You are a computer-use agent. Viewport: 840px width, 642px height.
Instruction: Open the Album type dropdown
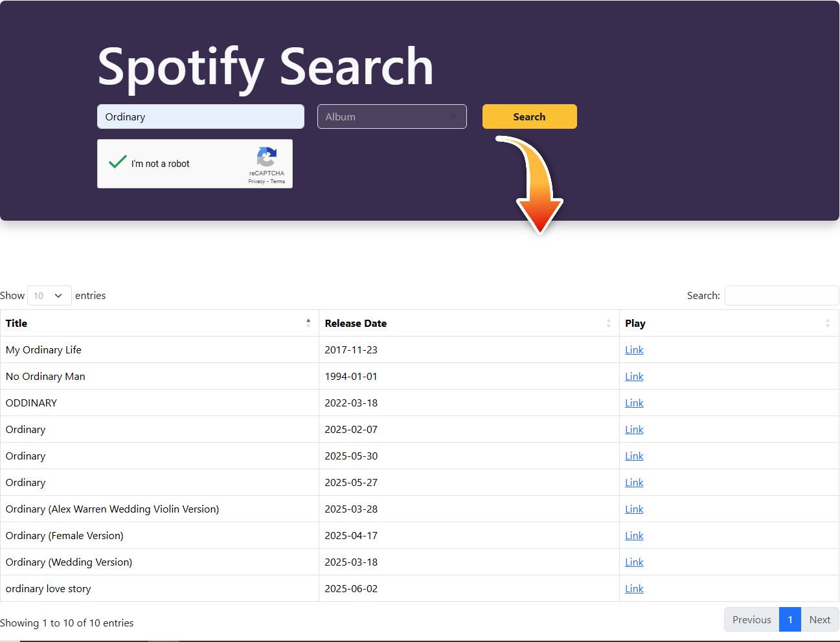(392, 116)
